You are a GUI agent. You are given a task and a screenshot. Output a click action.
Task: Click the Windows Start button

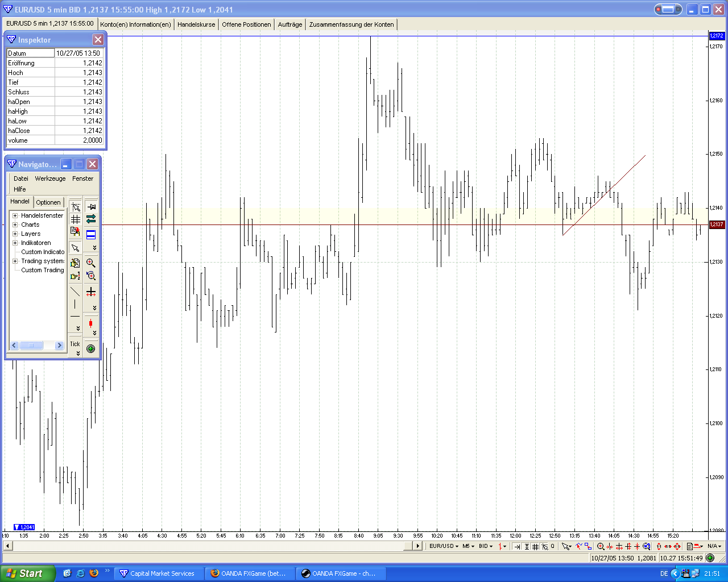point(28,573)
